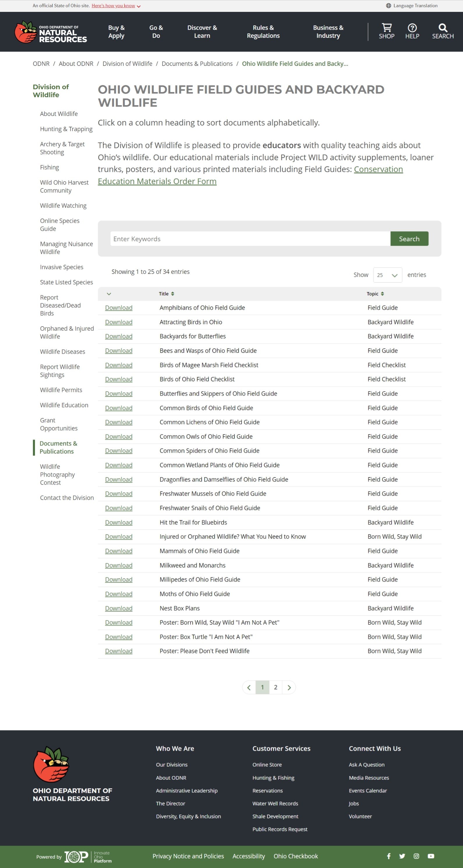Screen dimensions: 463x868
Task: Open the Rules & Regulations menu
Action: (x=263, y=32)
